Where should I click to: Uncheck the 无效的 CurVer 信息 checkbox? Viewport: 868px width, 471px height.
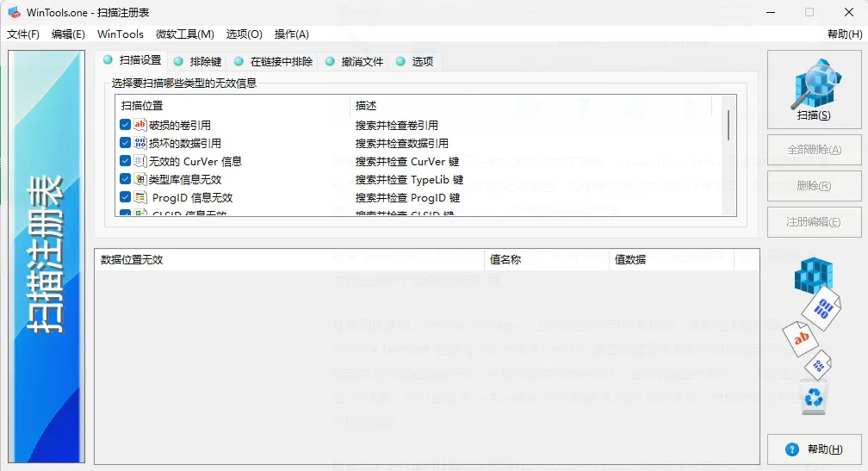pyautogui.click(x=125, y=161)
